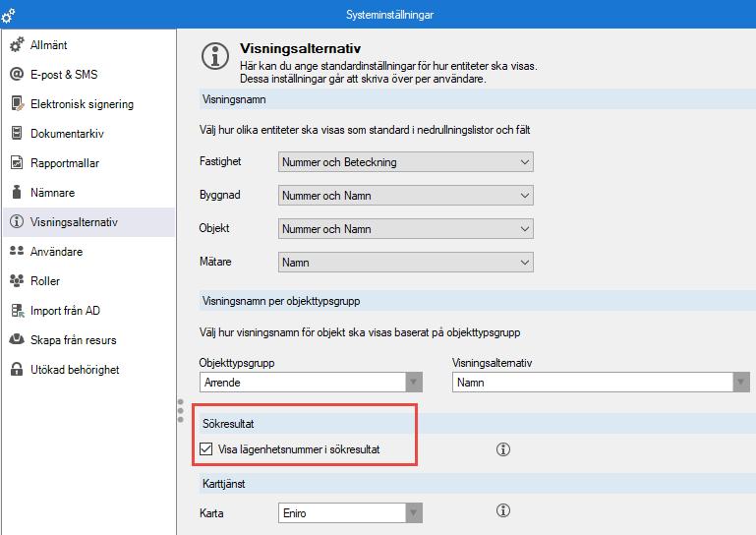Click the Allmänt gear icon in the sidebar
756x535 pixels.
coord(17,45)
